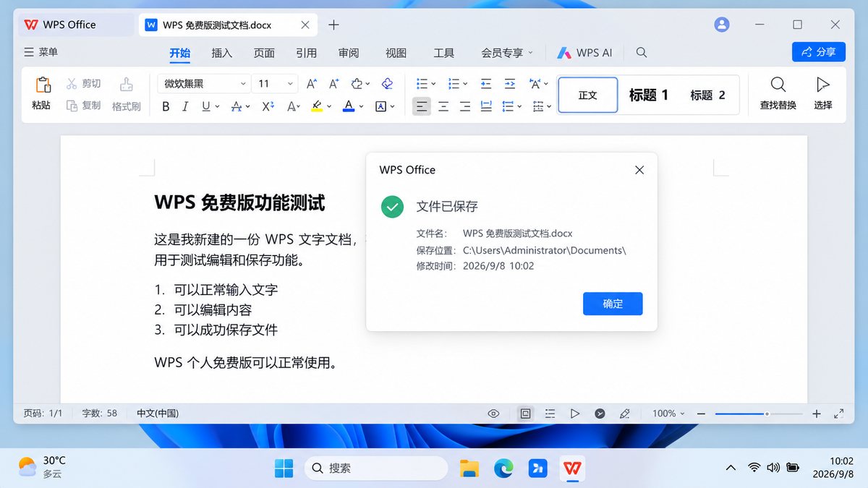Screen dimensions: 868x488
Task: Expand numbering style dropdown arrow
Action: coord(465,85)
